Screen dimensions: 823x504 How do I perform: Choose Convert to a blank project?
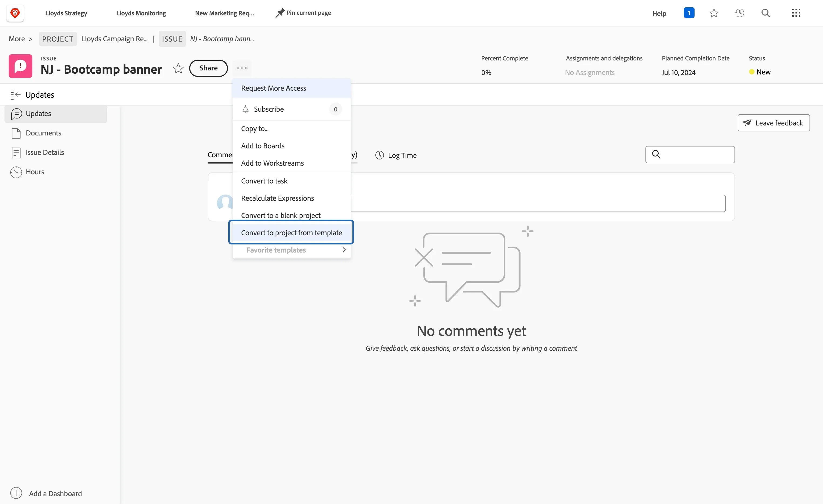click(292, 215)
